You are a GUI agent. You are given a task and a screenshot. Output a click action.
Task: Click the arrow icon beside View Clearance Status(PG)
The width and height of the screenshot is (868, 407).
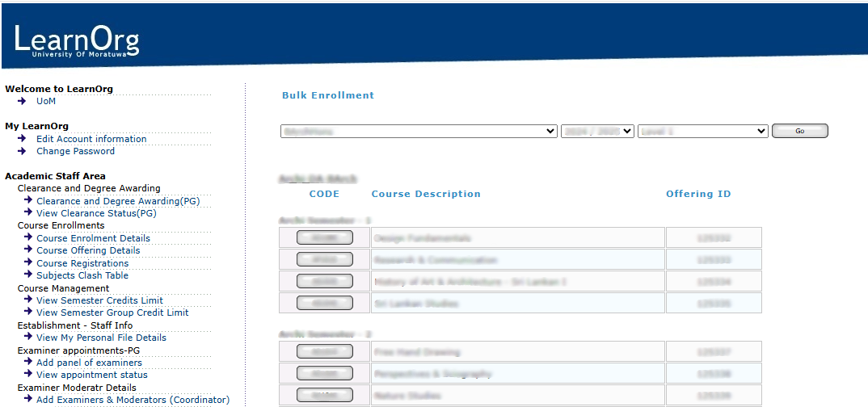29,212
